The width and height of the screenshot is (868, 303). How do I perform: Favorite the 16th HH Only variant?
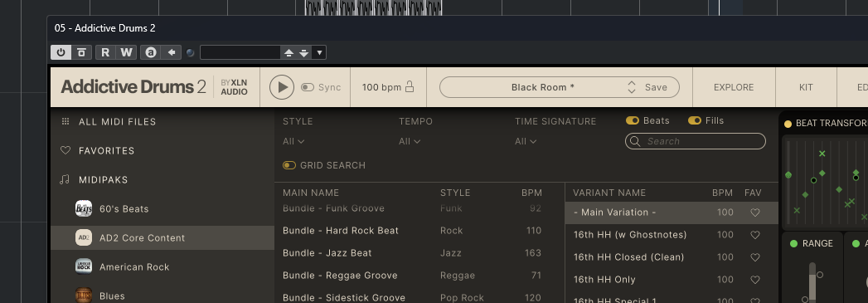coord(754,280)
